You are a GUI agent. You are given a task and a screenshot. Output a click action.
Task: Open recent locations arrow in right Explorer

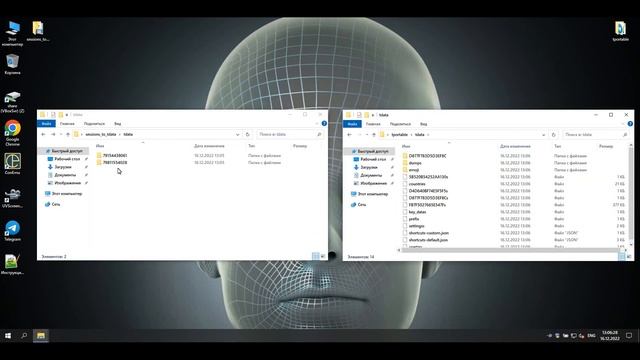click(x=367, y=135)
